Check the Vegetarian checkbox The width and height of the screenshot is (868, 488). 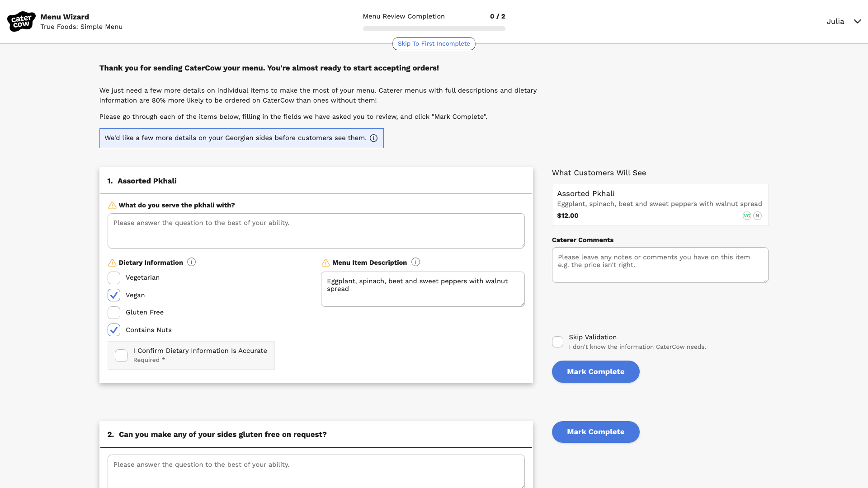pyautogui.click(x=114, y=278)
